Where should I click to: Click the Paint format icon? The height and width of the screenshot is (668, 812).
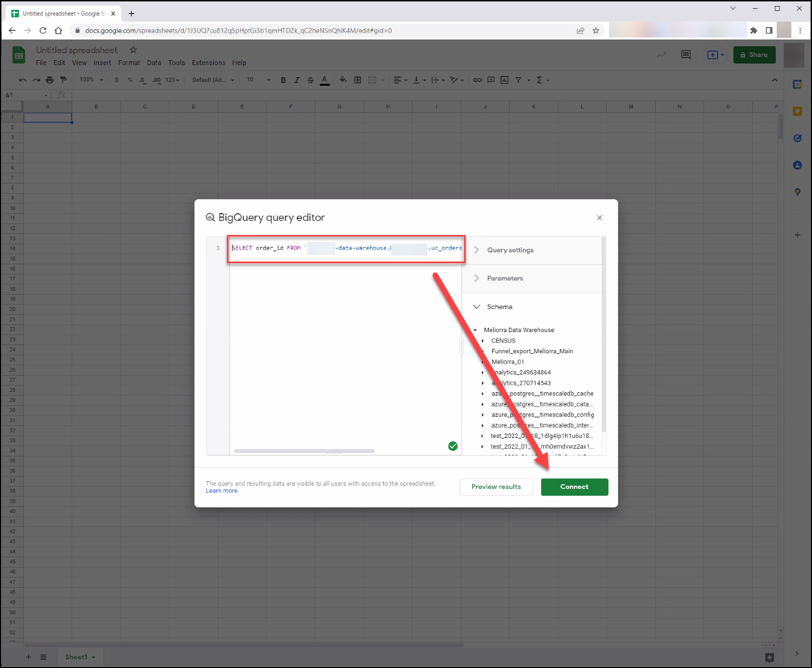coord(63,80)
